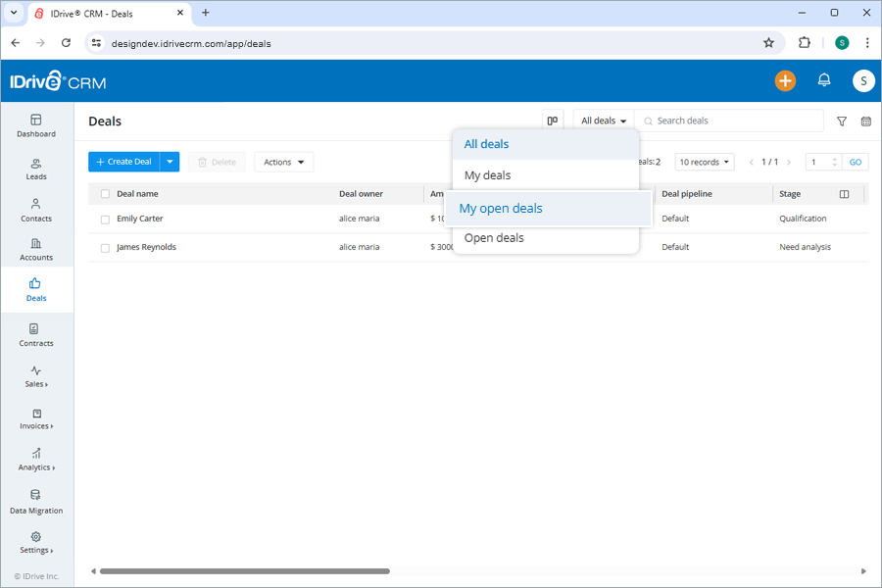The image size is (882, 588).
Task: Select the Data Migration sidebar icon
Action: [36, 500]
